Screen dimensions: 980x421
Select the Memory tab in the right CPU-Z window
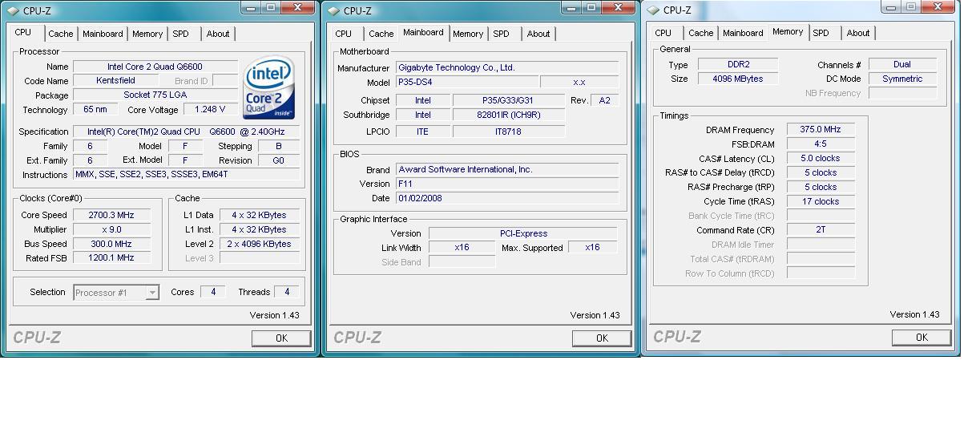click(788, 31)
